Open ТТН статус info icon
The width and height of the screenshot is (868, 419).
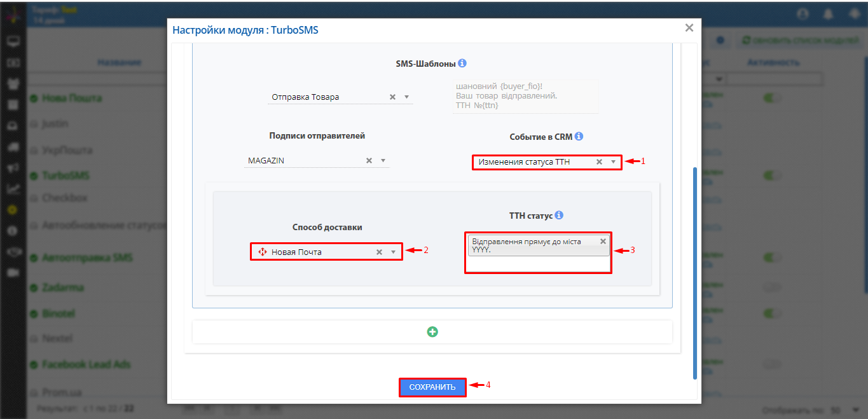pyautogui.click(x=558, y=216)
